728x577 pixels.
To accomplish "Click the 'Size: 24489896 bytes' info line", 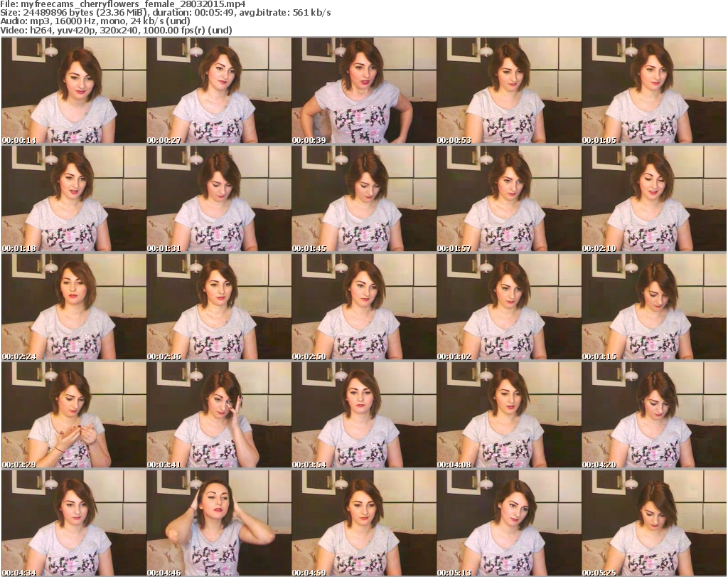I will coord(165,13).
